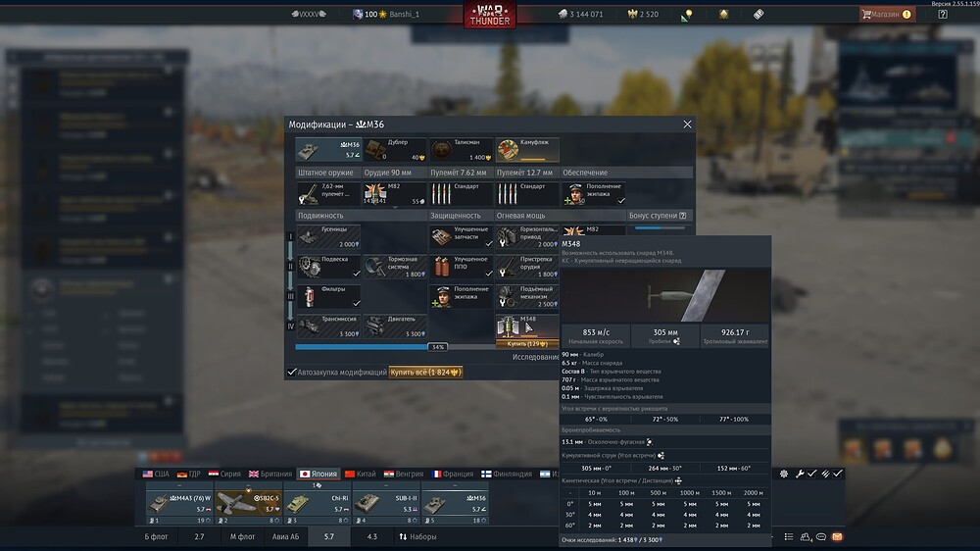The height and width of the screenshot is (551, 980).
Task: Select the Chi-Ri tank lineup slot
Action: coord(318,503)
